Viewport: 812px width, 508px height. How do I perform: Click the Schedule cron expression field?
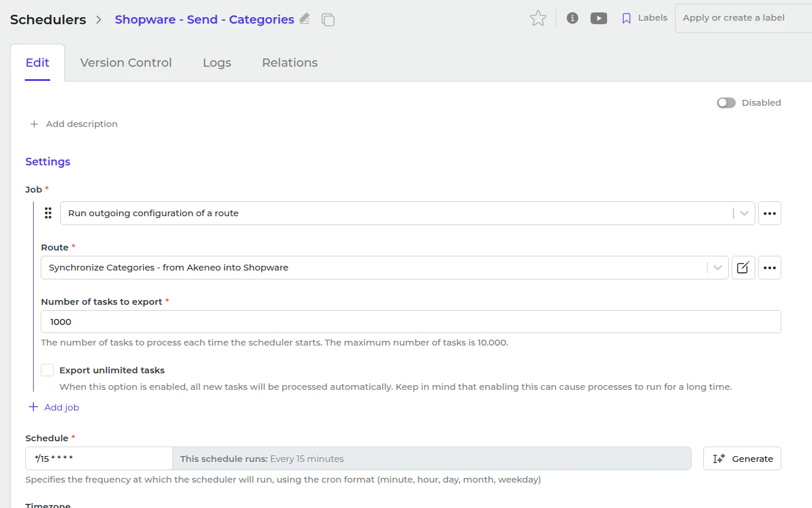99,458
